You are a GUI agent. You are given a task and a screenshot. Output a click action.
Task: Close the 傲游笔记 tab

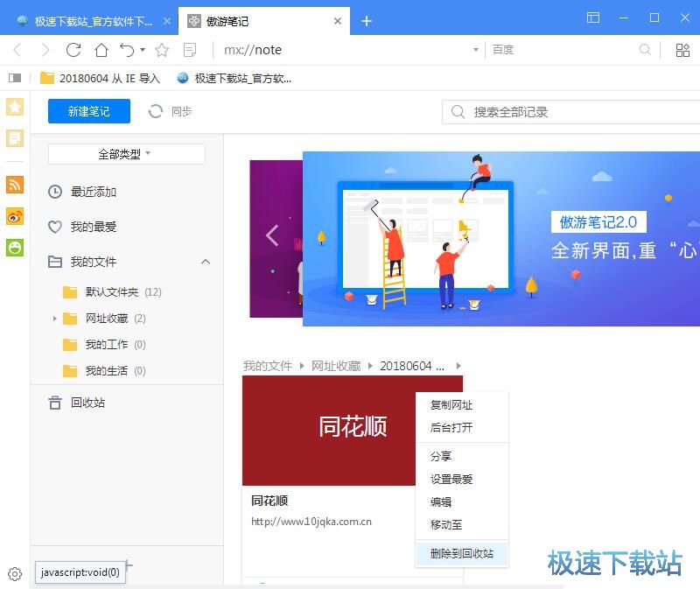pyautogui.click(x=338, y=21)
